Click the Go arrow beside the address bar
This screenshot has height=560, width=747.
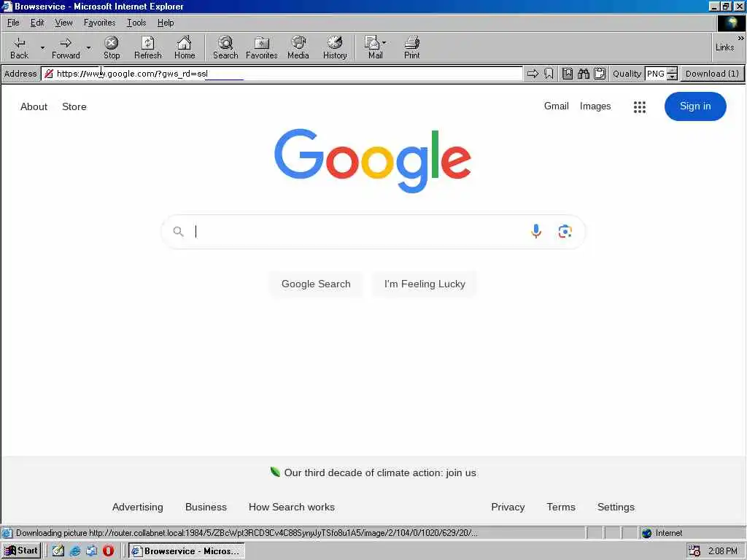[x=533, y=74]
